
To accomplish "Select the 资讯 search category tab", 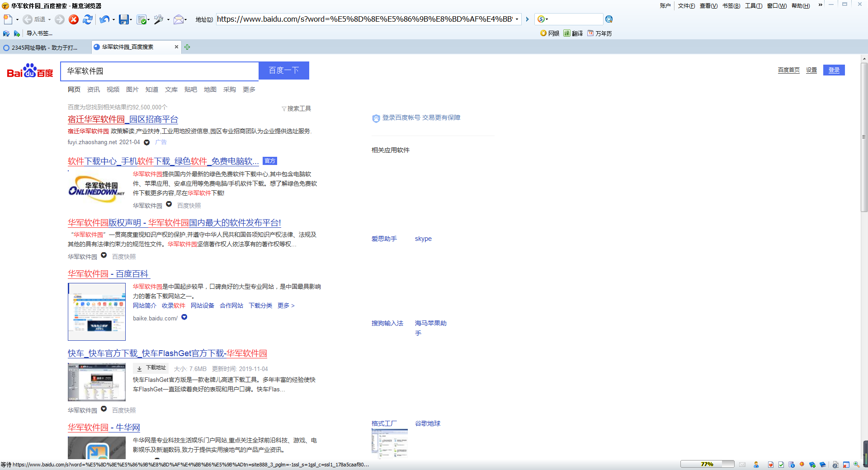I will pos(94,89).
